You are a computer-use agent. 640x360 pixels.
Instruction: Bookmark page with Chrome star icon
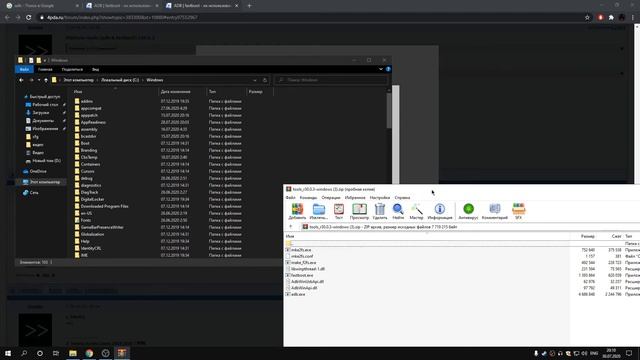point(587,18)
